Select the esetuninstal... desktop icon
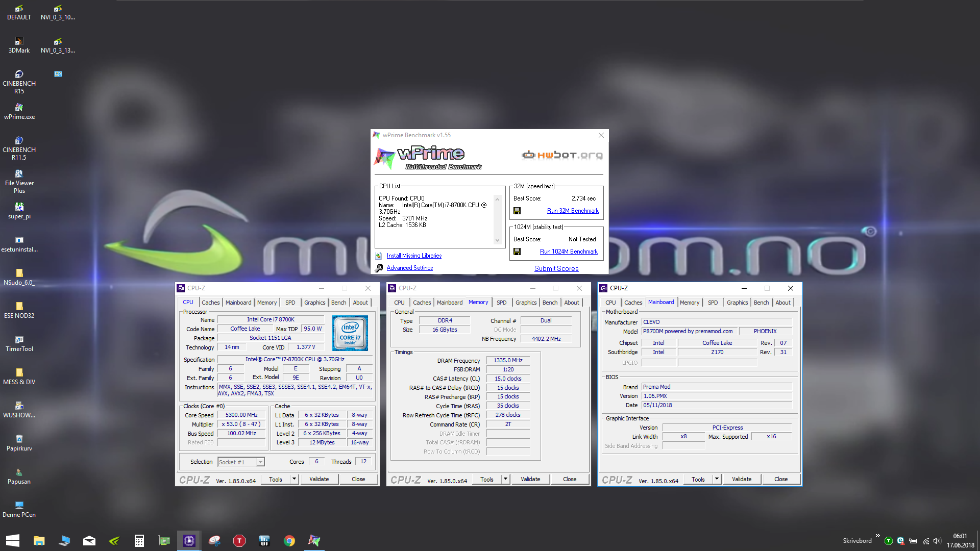This screenshot has height=551, width=980. (x=19, y=244)
